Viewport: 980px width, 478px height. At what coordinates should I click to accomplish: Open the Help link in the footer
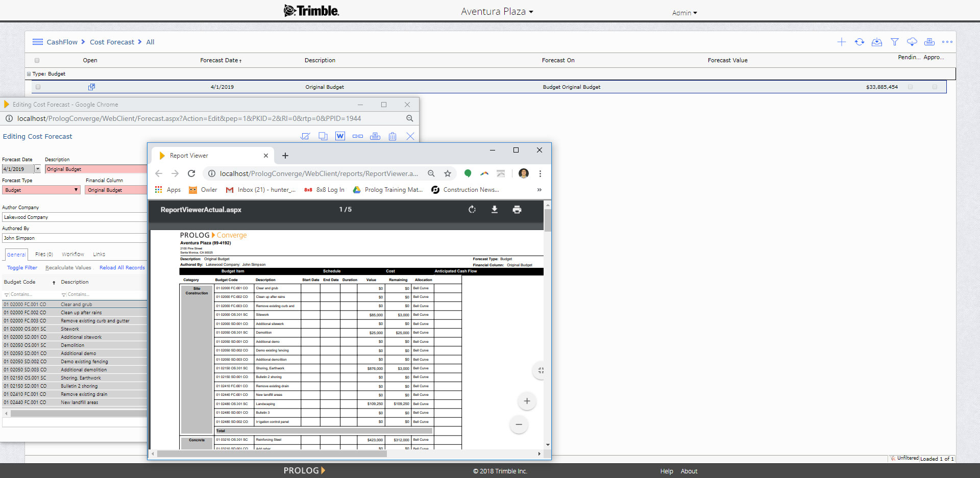point(667,471)
